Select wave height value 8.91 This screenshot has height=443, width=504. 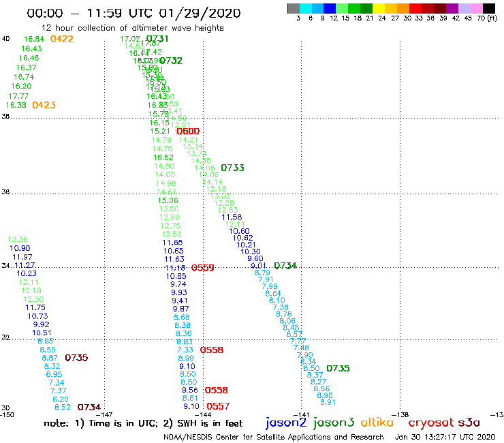pos(328,402)
